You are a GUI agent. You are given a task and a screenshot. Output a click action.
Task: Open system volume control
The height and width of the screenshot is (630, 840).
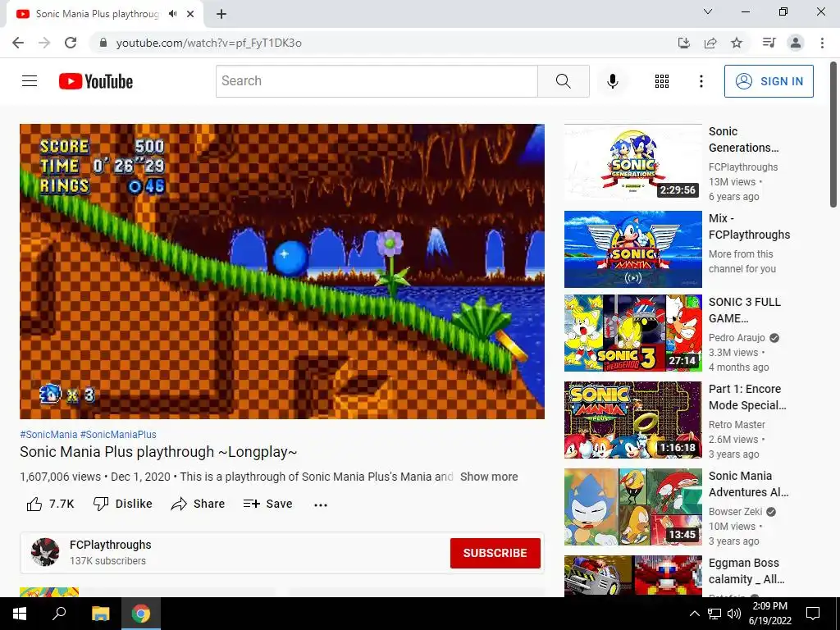coord(734,614)
